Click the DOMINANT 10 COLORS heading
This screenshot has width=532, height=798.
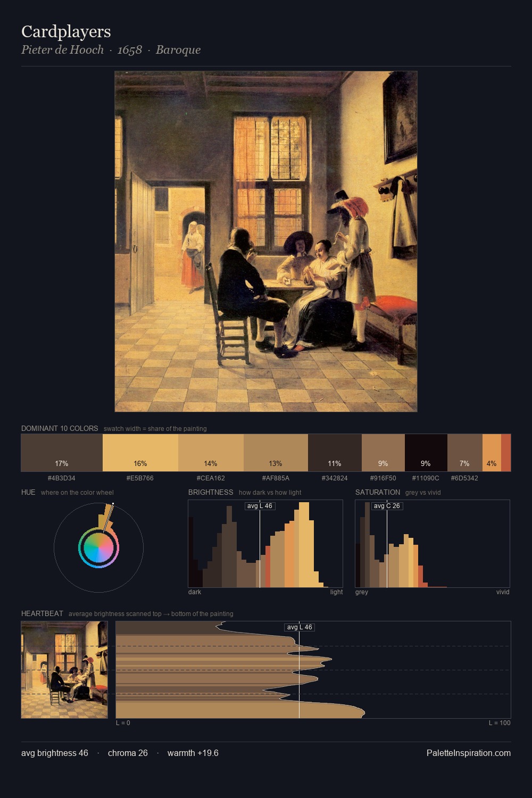pyautogui.click(x=60, y=428)
